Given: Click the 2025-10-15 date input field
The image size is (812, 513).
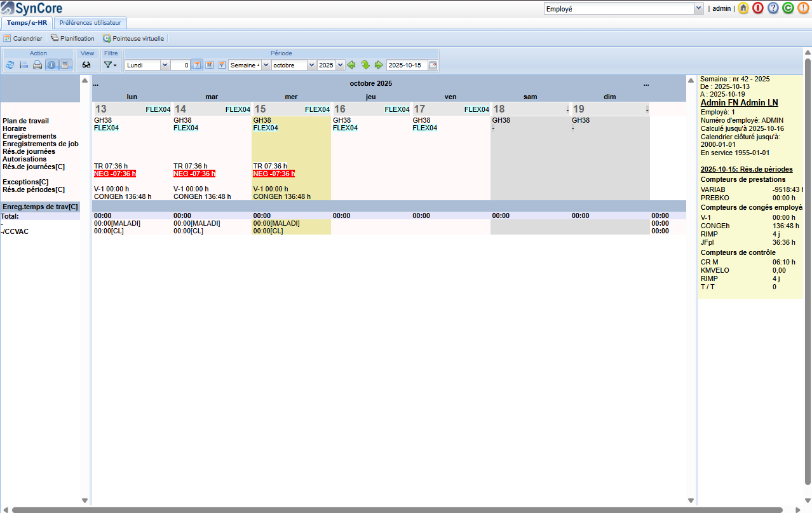Looking at the screenshot, I should point(407,65).
